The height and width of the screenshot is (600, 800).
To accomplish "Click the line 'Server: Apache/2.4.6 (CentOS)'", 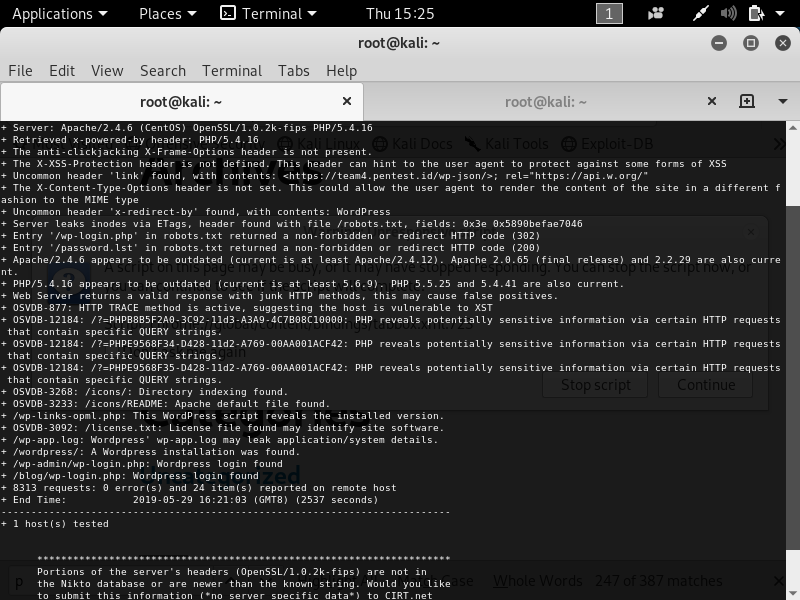I will [x=187, y=128].
